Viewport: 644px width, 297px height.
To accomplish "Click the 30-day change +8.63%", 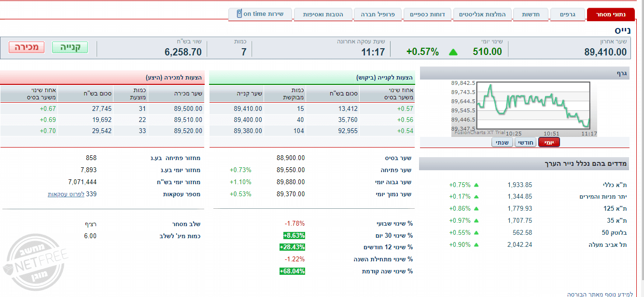I will [294, 235].
